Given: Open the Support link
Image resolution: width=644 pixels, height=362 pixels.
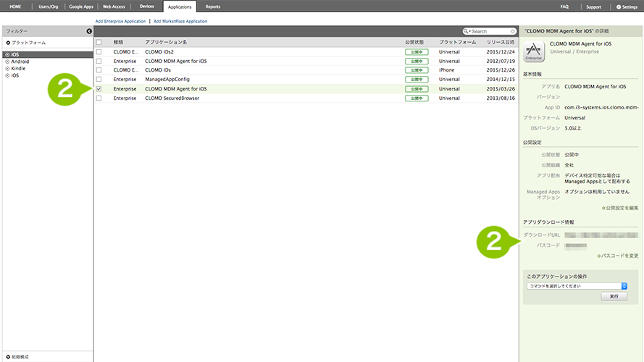Looking at the screenshot, I should point(593,7).
